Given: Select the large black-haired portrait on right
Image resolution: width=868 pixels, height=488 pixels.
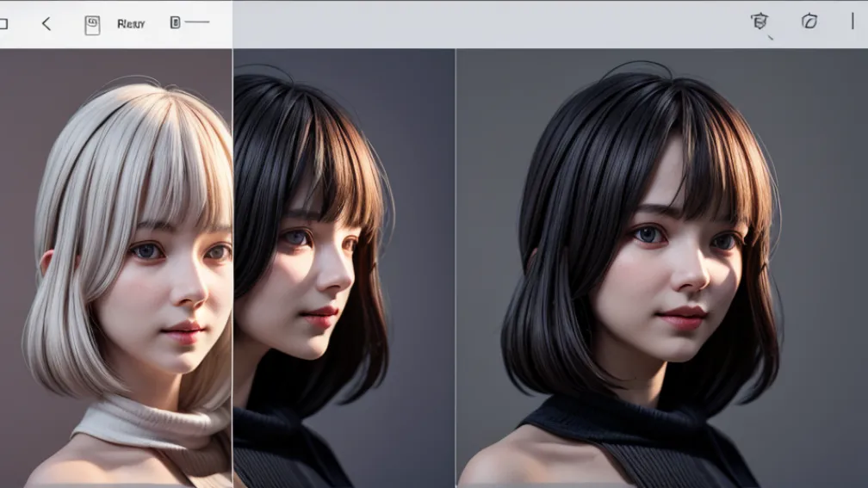Looking at the screenshot, I should 662,268.
